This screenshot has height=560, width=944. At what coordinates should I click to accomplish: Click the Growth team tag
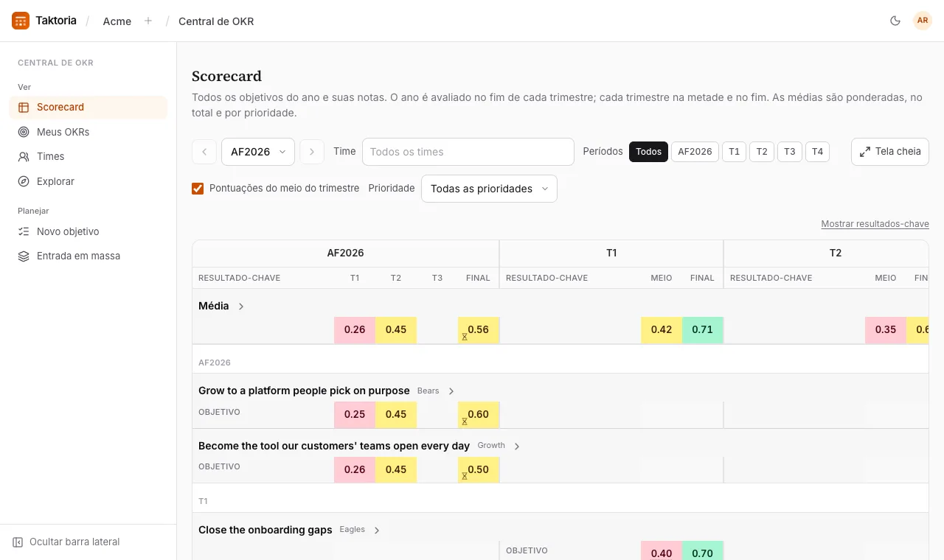coord(491,445)
